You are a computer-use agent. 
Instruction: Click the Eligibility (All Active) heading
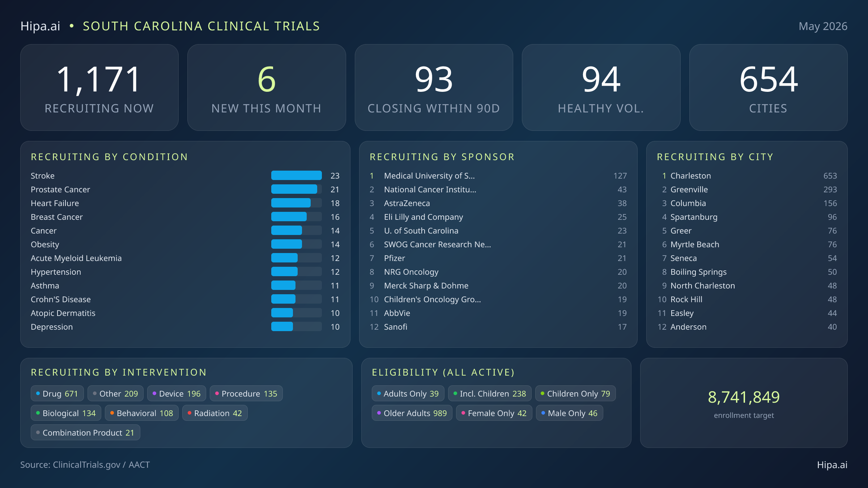pyautogui.click(x=443, y=372)
